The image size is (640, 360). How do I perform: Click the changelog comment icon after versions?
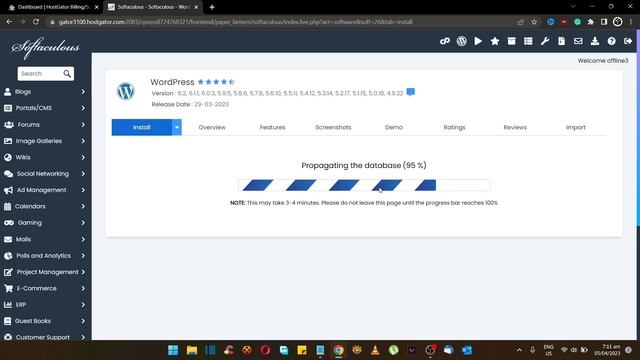(411, 92)
